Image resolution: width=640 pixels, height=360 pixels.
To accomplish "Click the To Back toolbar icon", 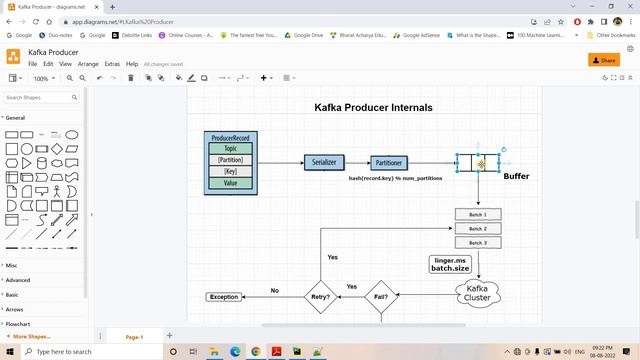I will click(x=161, y=78).
